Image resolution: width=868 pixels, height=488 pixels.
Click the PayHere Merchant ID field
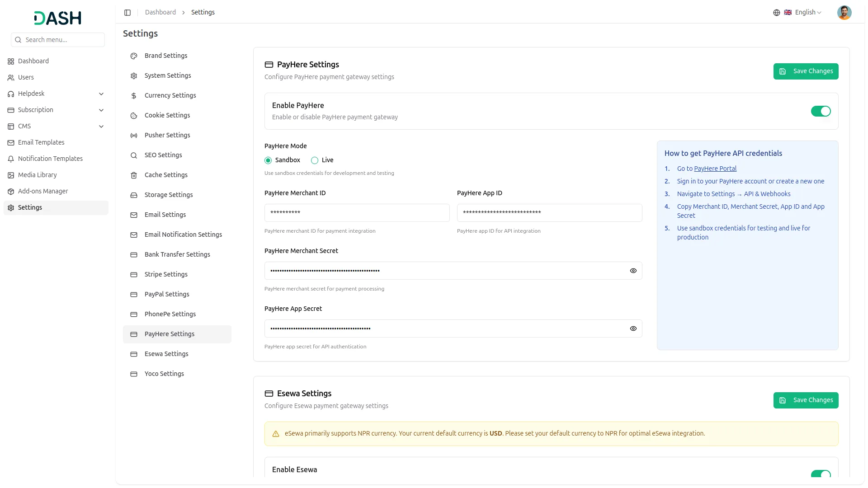point(357,213)
